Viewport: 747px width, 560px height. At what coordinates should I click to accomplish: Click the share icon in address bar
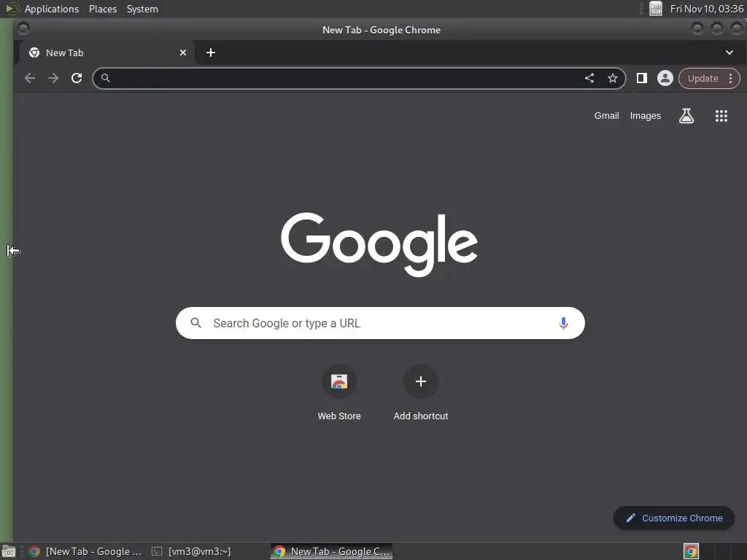pyautogui.click(x=589, y=78)
